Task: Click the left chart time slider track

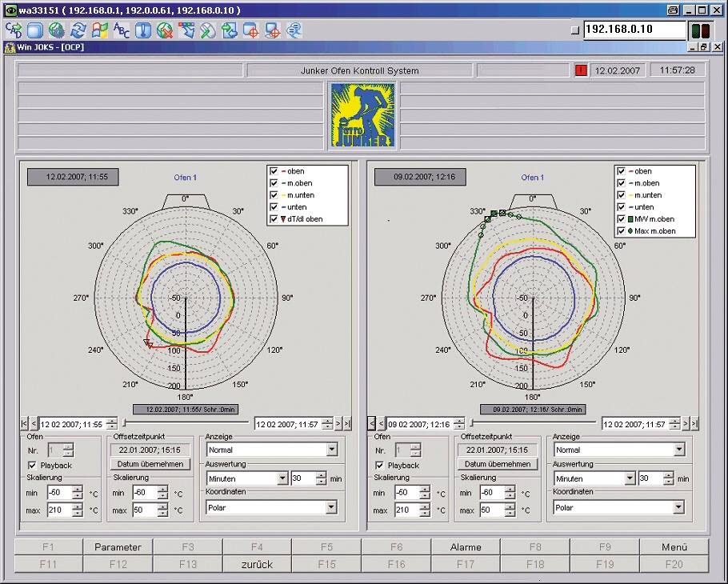Action: tap(188, 423)
